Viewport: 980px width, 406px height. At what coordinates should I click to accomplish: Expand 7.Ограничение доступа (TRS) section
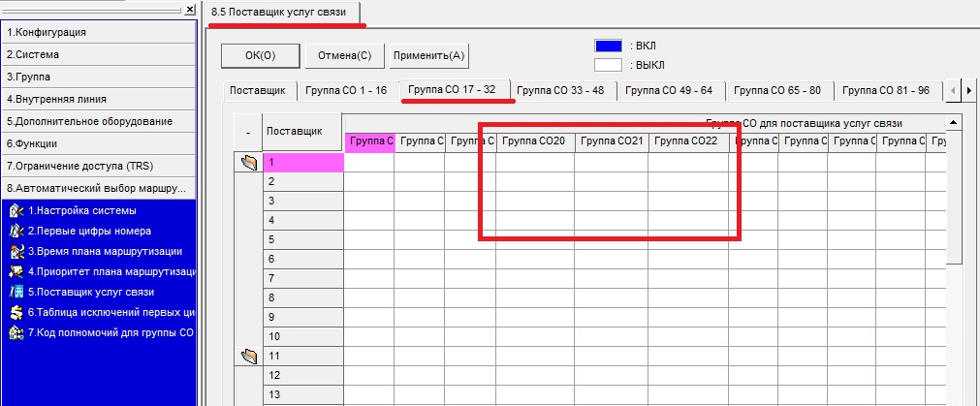(x=99, y=166)
